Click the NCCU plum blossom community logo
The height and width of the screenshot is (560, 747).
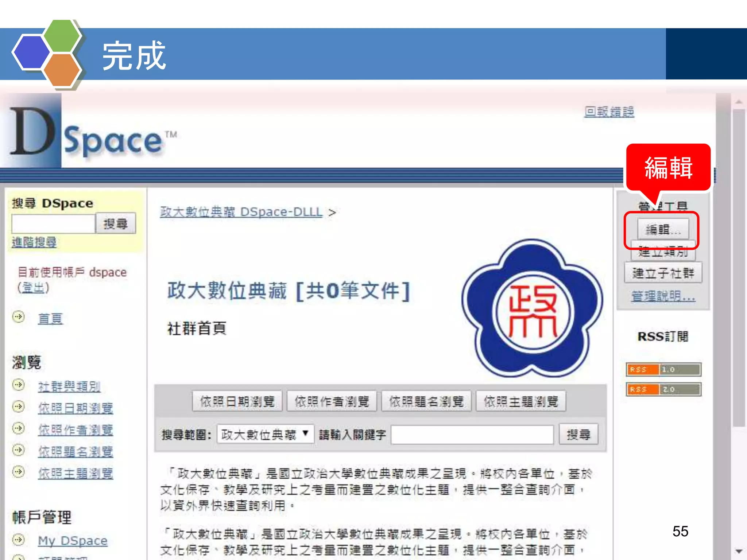tap(532, 308)
